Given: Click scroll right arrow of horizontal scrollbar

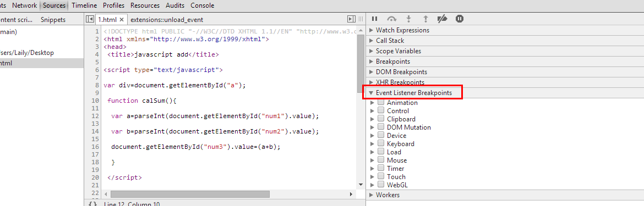Looking at the screenshot, I should coord(351,194).
